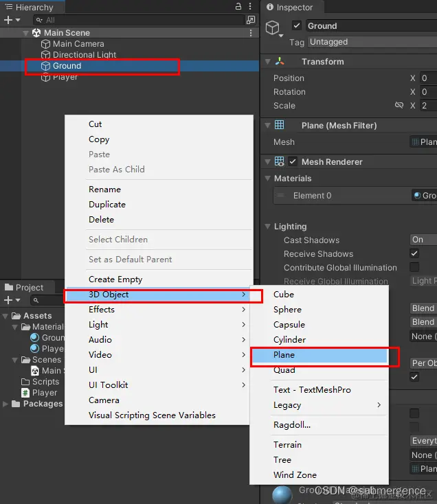This screenshot has height=504, width=437.
Task: Open the Hierarchy panel three-dot menu
Action: 250,6
